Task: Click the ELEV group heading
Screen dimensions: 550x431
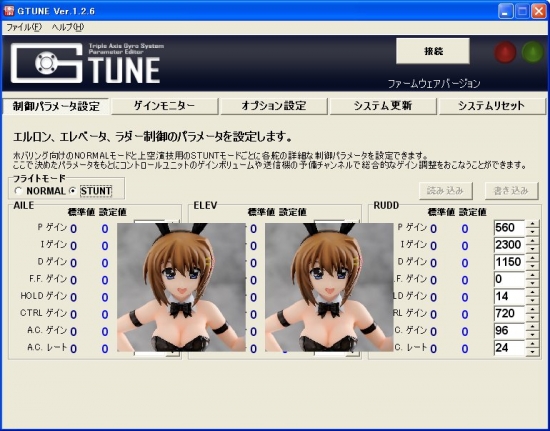Action: [205, 205]
